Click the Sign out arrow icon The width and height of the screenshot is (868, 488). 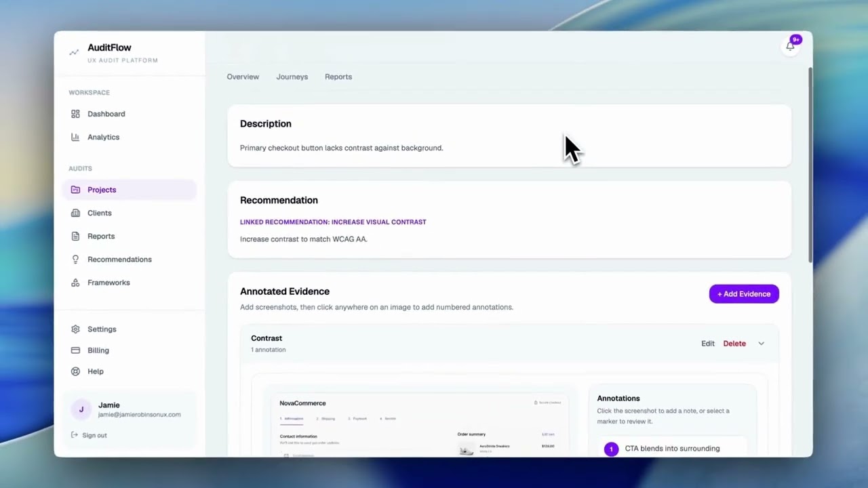75,435
